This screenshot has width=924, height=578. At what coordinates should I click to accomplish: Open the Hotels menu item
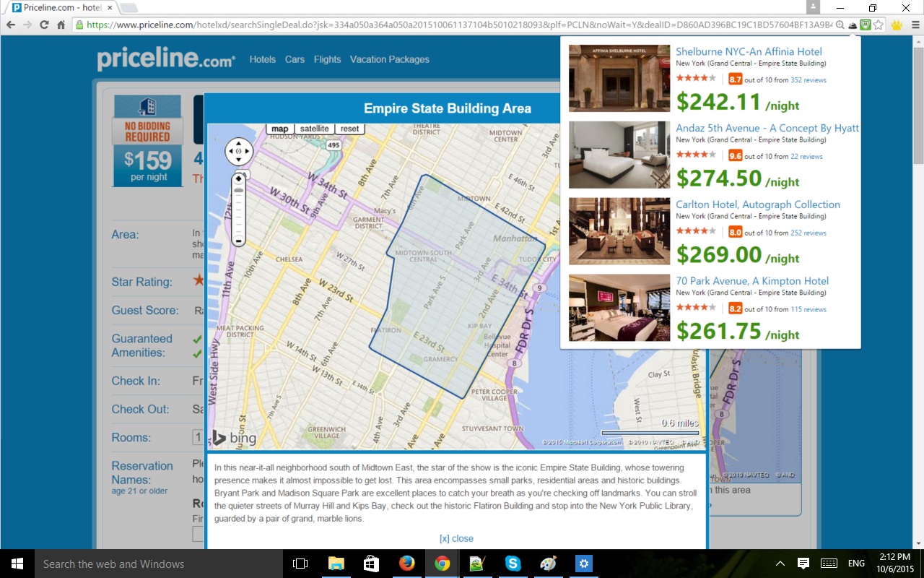click(263, 59)
